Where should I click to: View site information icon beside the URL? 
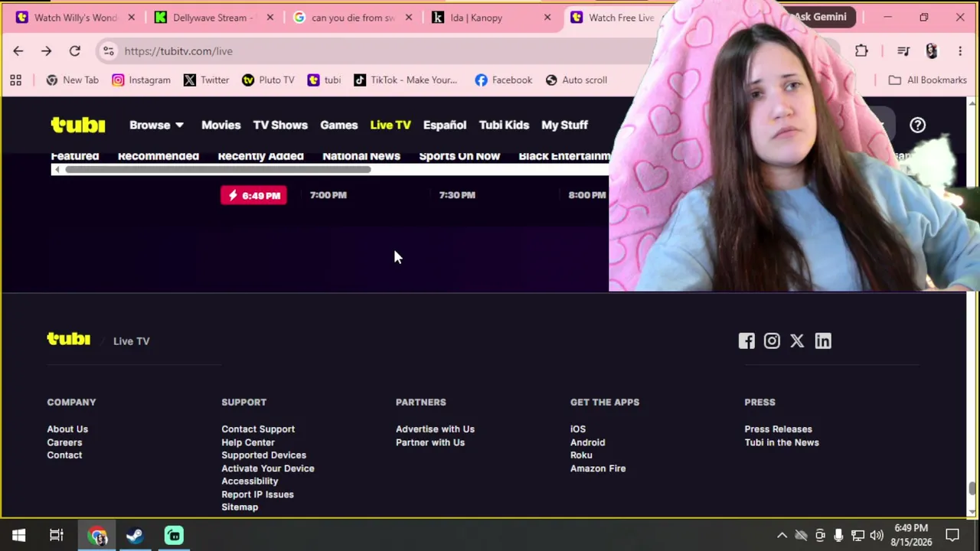(x=109, y=51)
